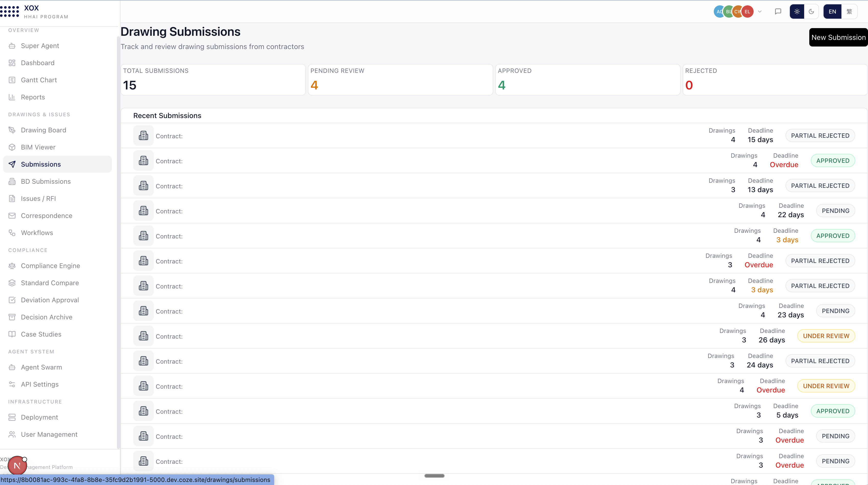Switch to dark mode moon toggle
868x485 pixels.
811,11
